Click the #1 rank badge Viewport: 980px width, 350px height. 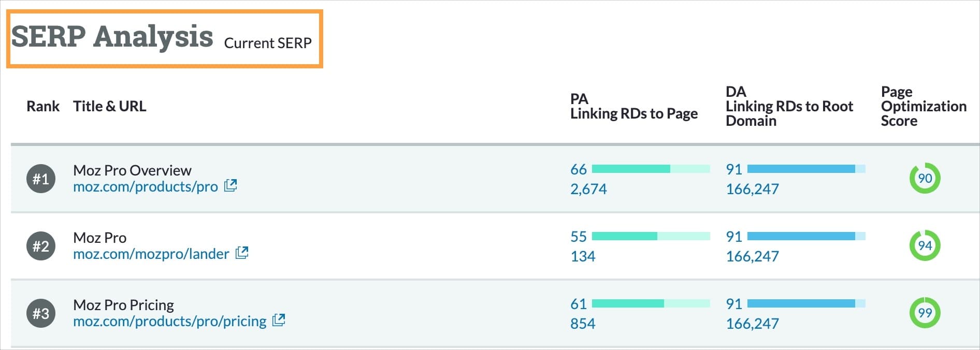coord(41,178)
